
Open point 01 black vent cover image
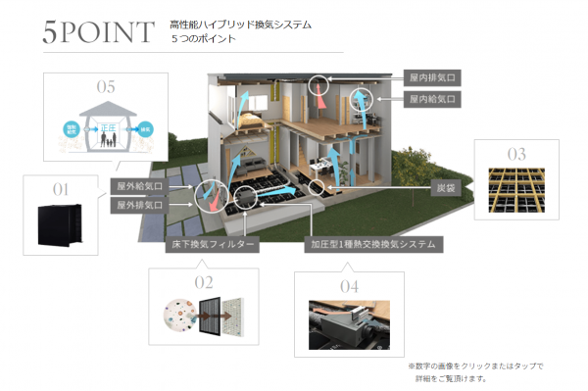pos(60,225)
